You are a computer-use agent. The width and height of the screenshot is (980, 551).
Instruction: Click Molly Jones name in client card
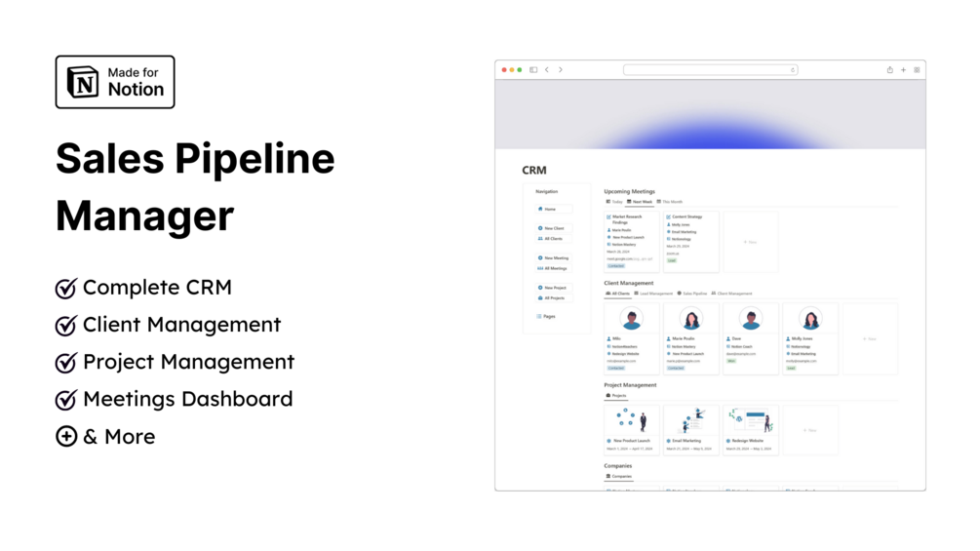click(802, 338)
